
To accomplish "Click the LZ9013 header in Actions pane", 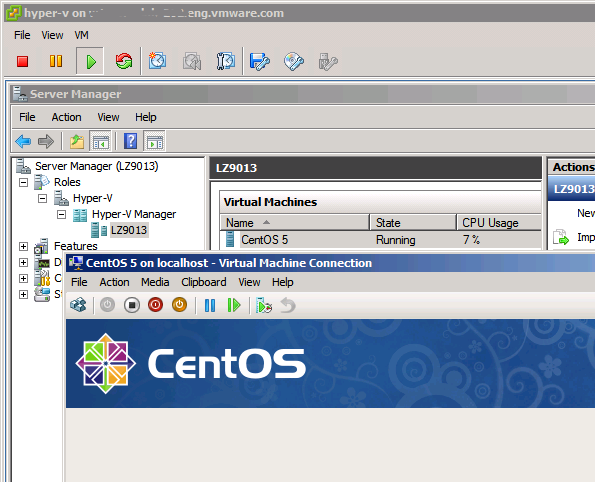I will click(x=571, y=189).
